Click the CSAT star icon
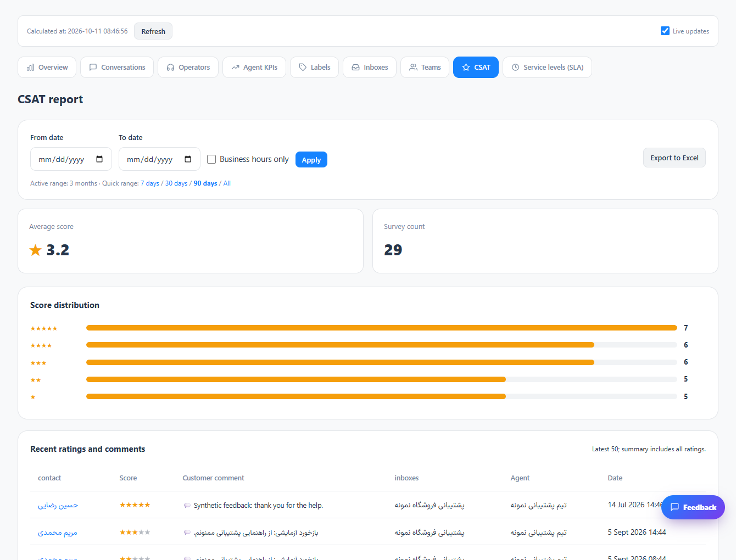This screenshot has width=736, height=560. pos(466,68)
